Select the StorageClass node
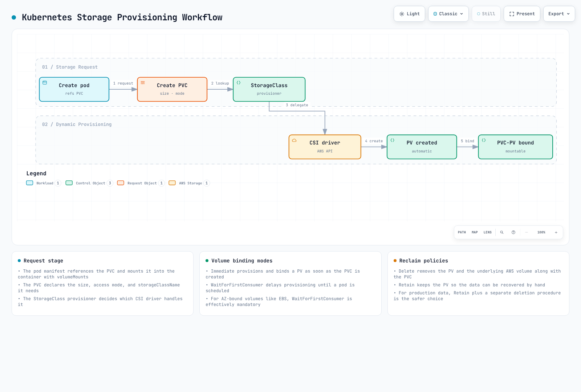The width and height of the screenshot is (581, 392). pyautogui.click(x=269, y=89)
